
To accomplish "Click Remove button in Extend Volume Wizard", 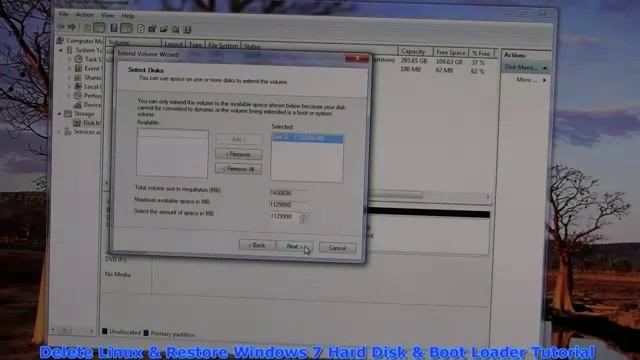I will (238, 154).
